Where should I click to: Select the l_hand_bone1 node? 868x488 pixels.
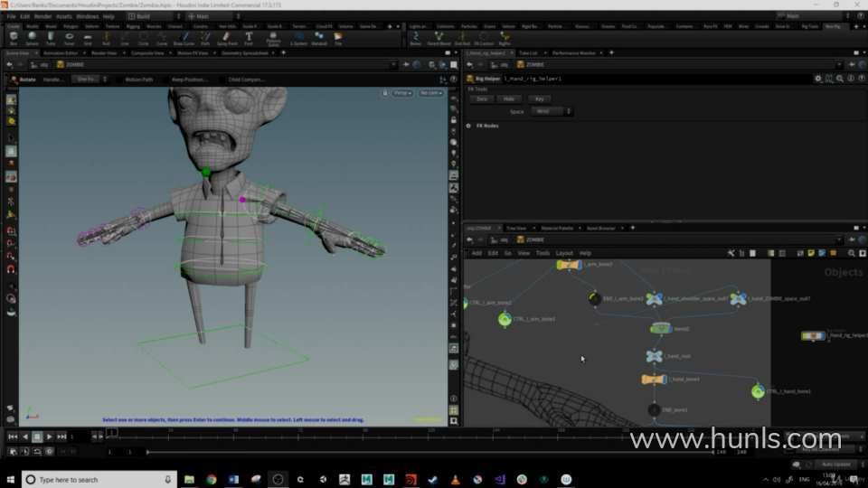[654, 380]
